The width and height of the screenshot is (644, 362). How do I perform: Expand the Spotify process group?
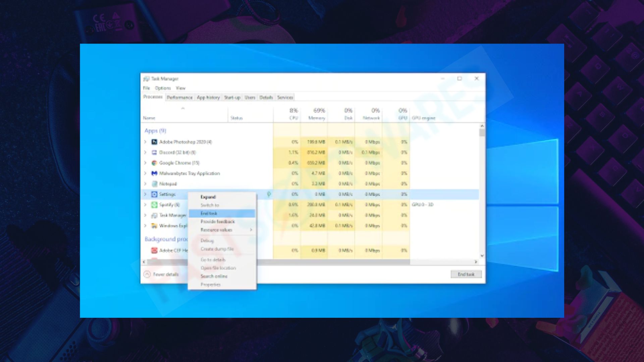(x=145, y=205)
